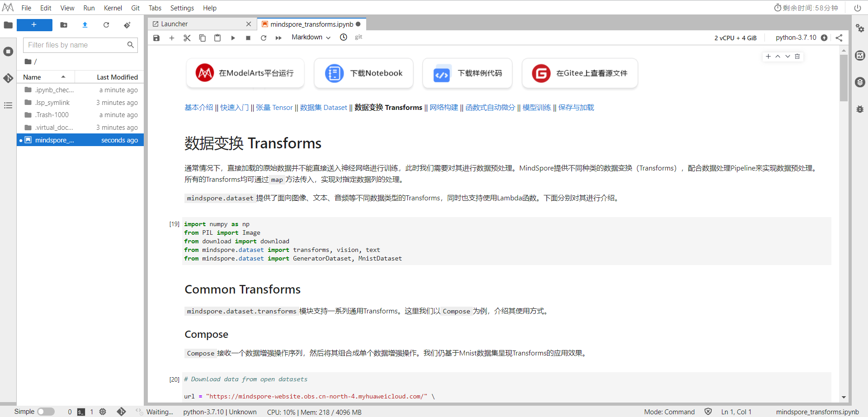Delete the cell with the trash icon

797,57
